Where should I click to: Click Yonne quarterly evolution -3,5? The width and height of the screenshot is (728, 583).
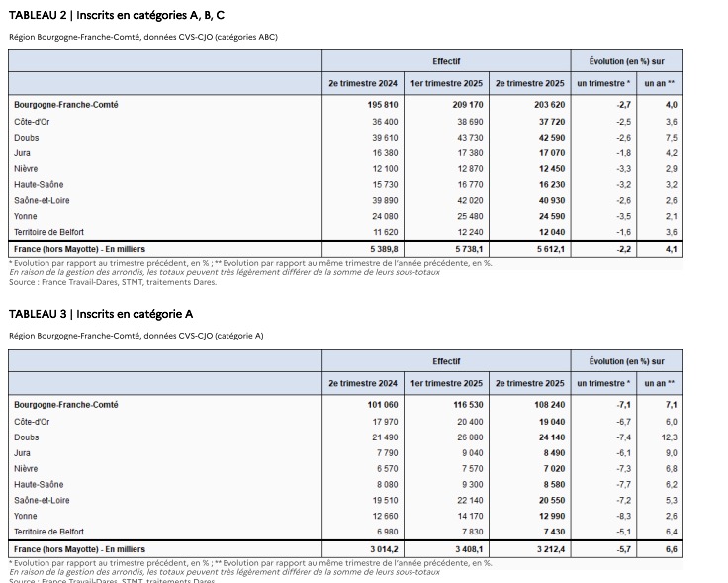click(623, 217)
